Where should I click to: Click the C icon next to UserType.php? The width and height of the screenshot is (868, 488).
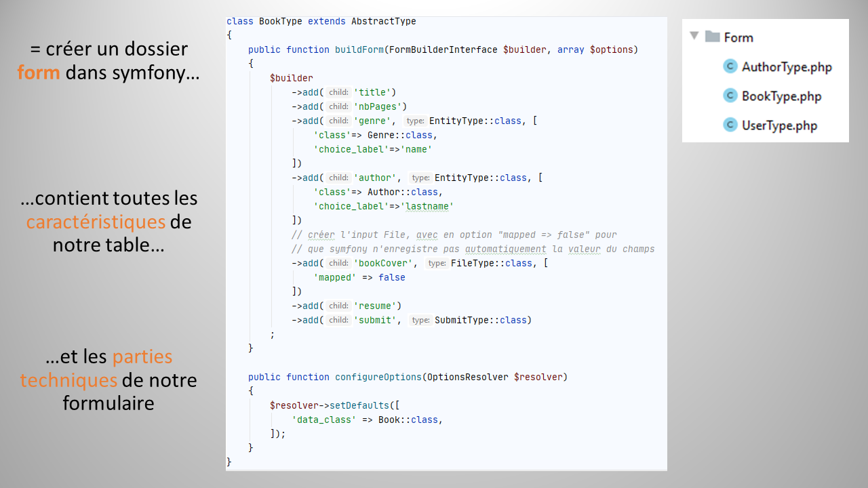point(730,125)
